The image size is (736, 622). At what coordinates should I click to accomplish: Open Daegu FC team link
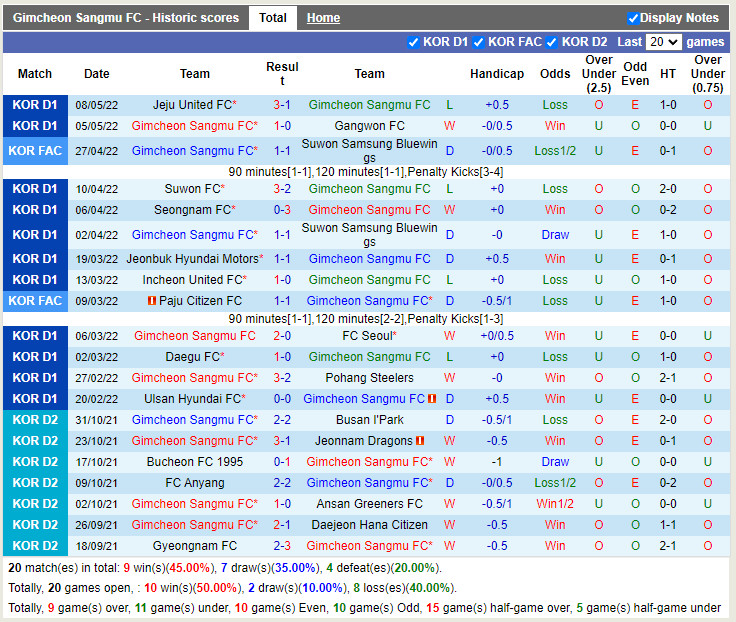point(192,357)
